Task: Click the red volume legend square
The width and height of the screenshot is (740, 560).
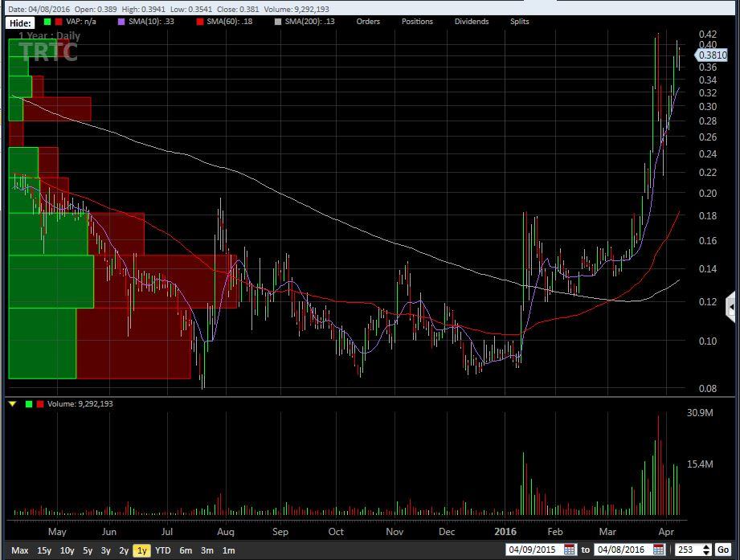Action: [x=40, y=404]
